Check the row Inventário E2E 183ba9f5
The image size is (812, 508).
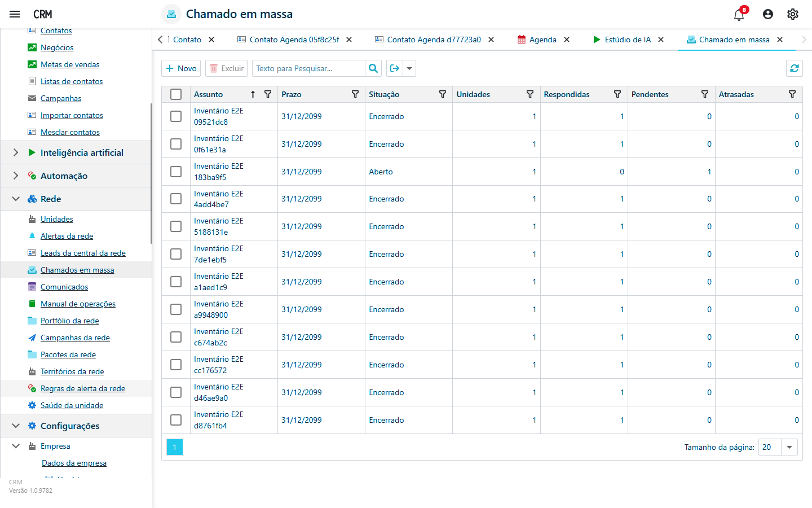tap(176, 172)
